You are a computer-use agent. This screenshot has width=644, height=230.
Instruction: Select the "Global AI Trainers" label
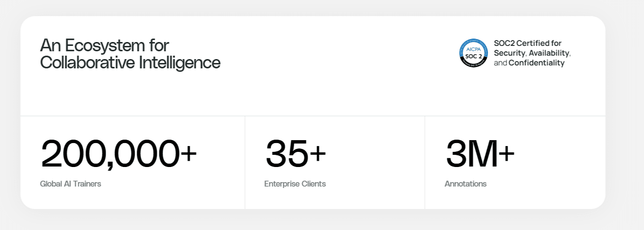coord(71,184)
